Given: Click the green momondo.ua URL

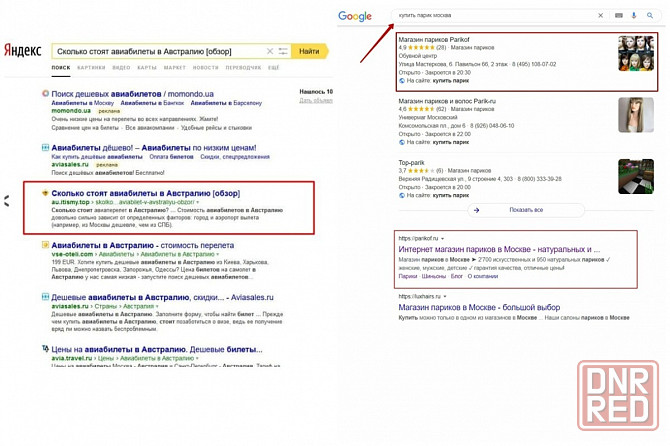Looking at the screenshot, I should pyautogui.click(x=71, y=111).
